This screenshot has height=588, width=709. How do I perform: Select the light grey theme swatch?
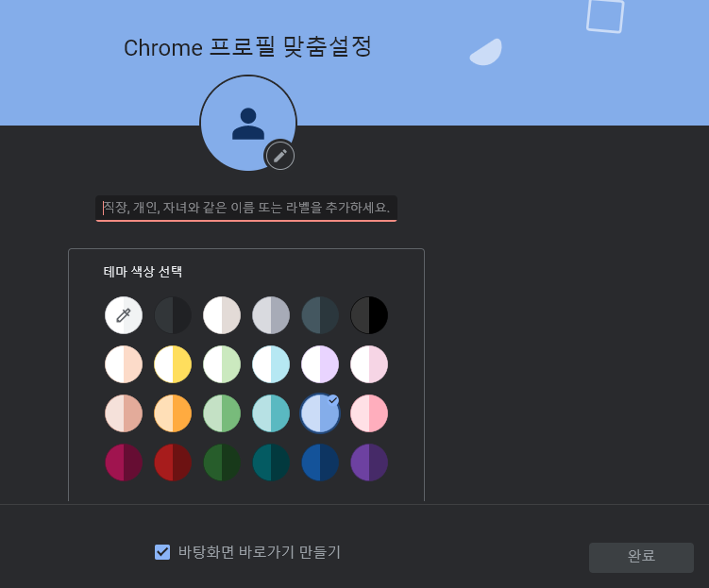[x=271, y=315]
